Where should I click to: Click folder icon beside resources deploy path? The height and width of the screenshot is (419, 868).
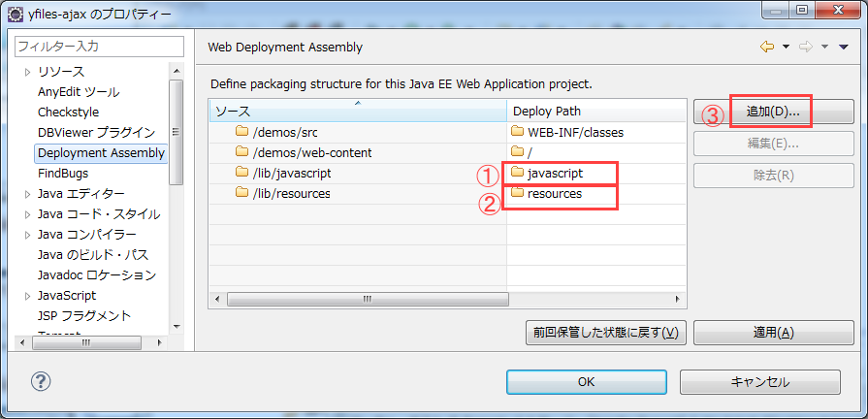tap(518, 193)
